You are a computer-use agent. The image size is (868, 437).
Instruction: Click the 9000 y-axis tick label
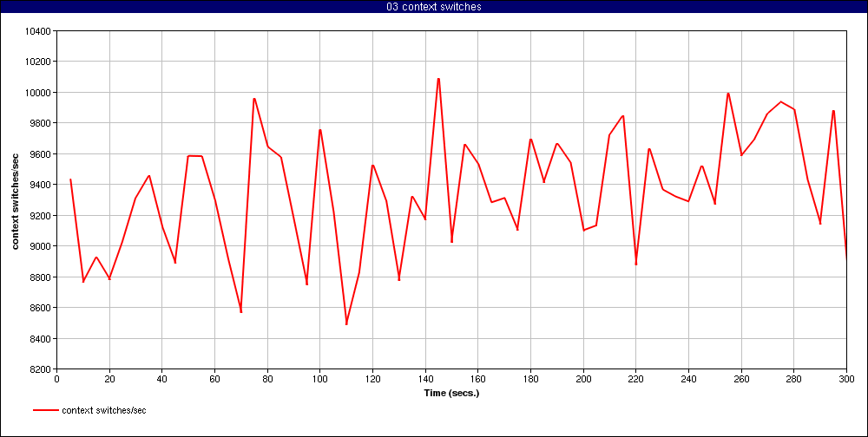tap(41, 245)
